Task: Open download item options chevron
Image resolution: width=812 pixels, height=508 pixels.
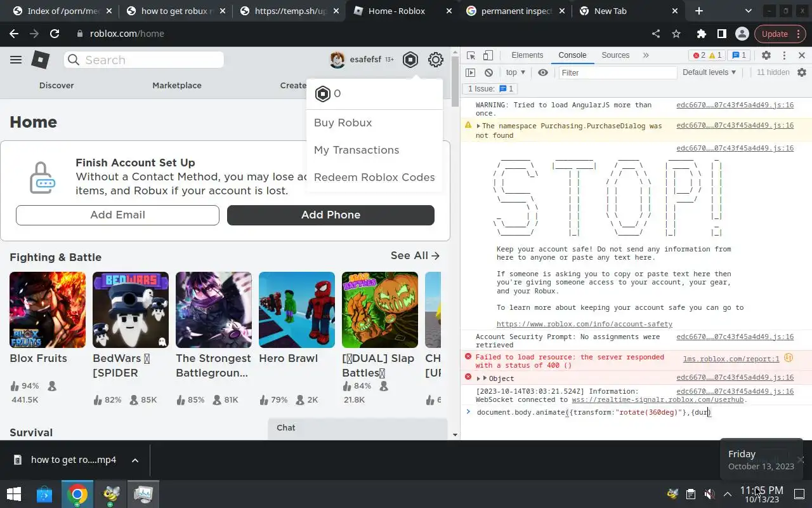Action: (134, 460)
